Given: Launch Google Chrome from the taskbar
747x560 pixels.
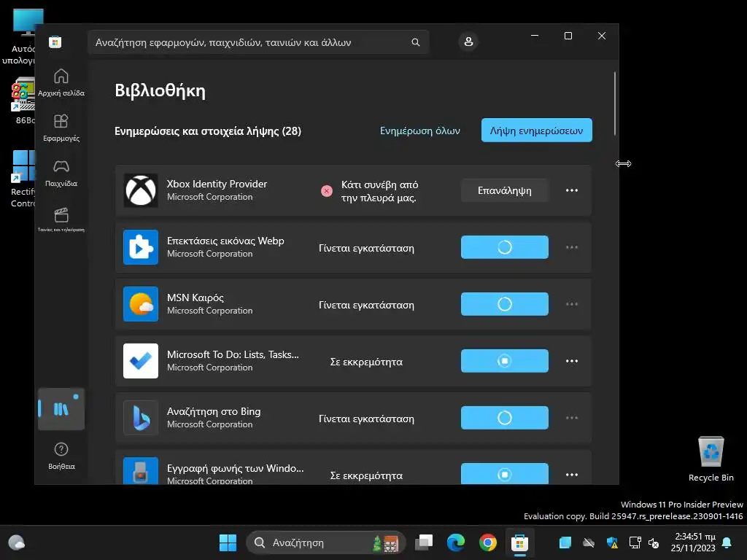Looking at the screenshot, I should click(x=488, y=542).
